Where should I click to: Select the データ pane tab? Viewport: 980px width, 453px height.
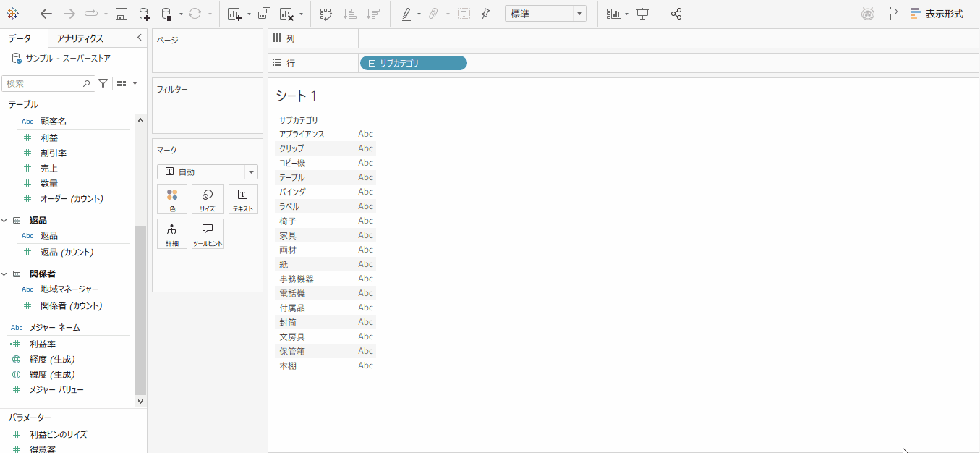point(20,38)
